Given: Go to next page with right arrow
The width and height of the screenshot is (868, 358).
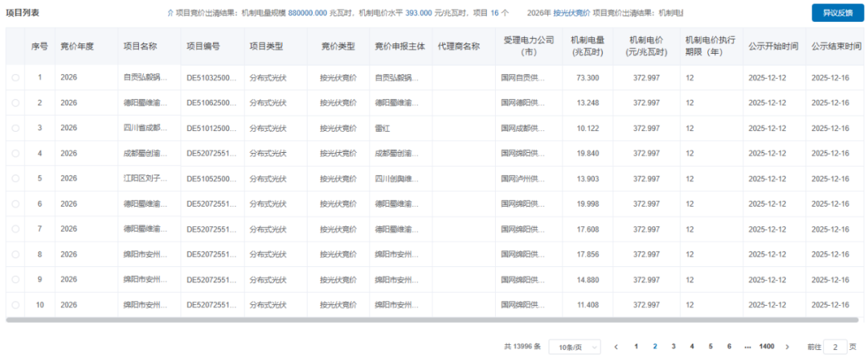Looking at the screenshot, I should [787, 347].
